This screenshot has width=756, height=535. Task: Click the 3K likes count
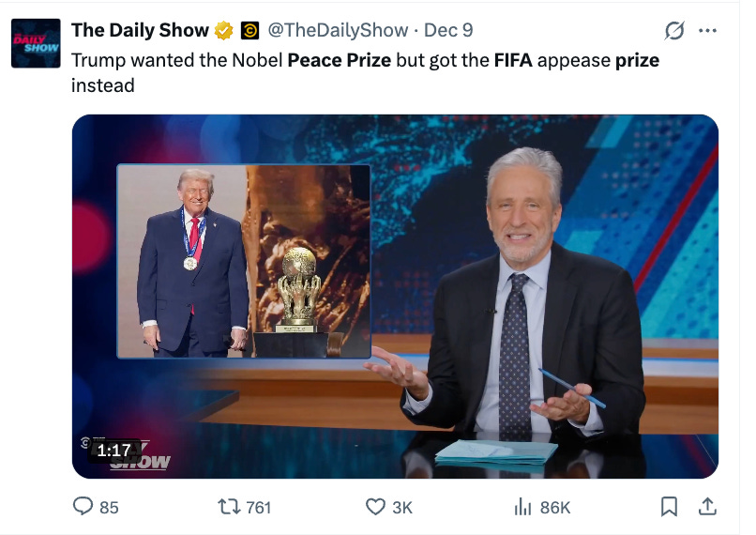tap(402, 508)
